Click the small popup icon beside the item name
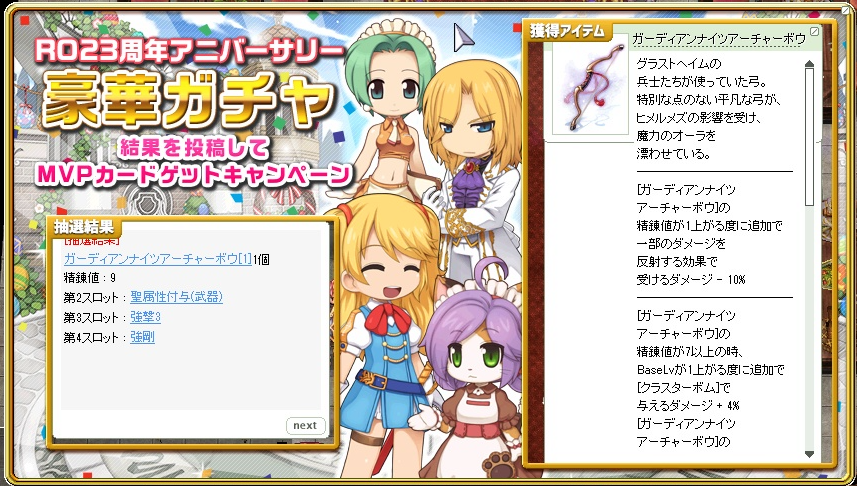 click(x=814, y=32)
